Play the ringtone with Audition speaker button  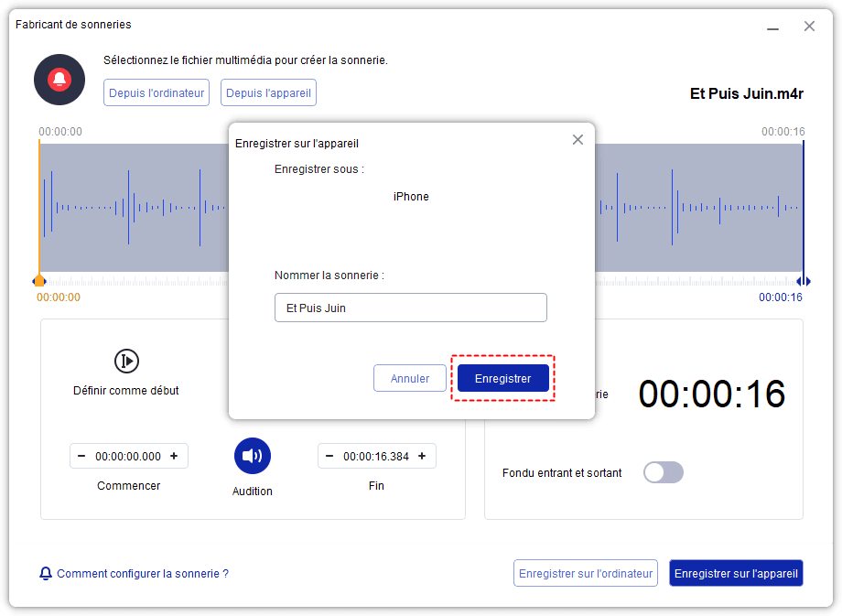(252, 456)
